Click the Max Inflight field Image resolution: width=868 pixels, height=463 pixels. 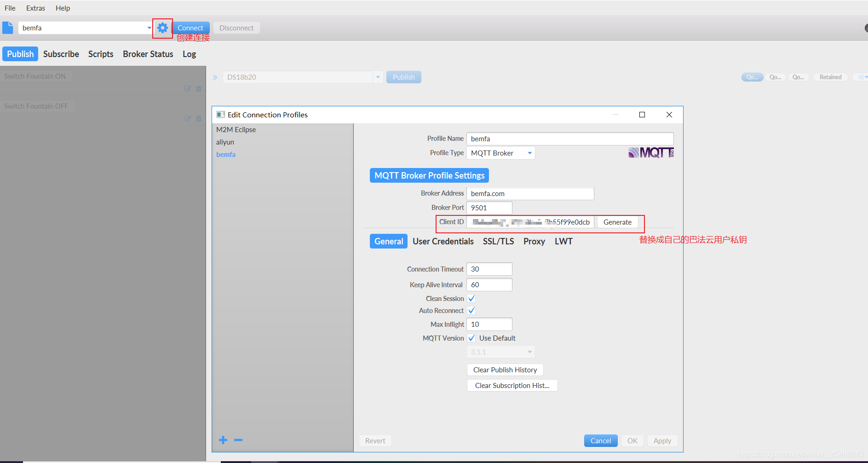(x=489, y=324)
